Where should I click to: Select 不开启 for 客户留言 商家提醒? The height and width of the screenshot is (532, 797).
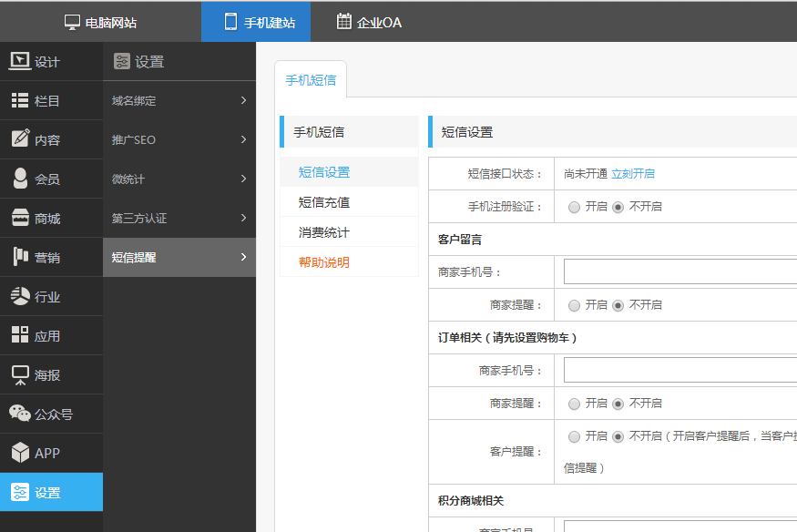coord(618,305)
